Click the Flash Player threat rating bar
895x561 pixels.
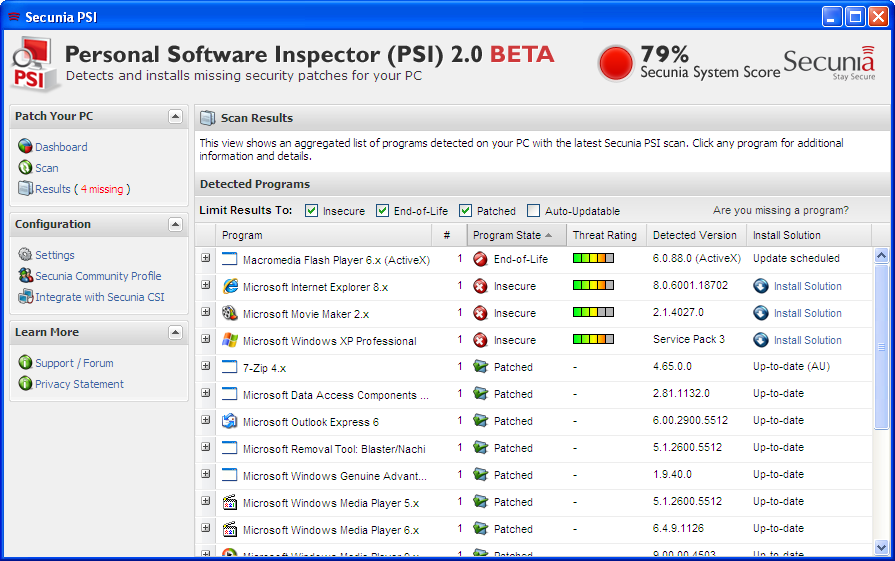(x=593, y=258)
